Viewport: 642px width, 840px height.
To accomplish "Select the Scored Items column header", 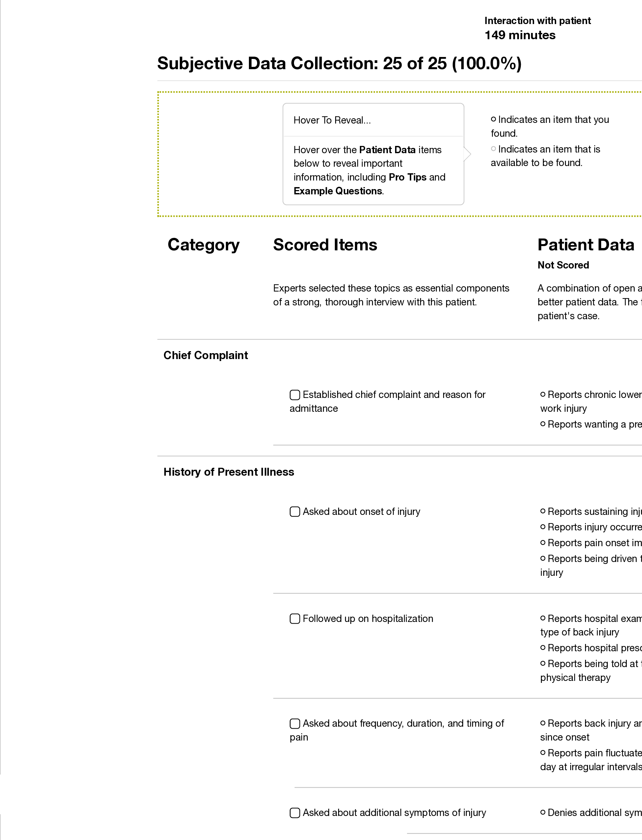I will [325, 244].
